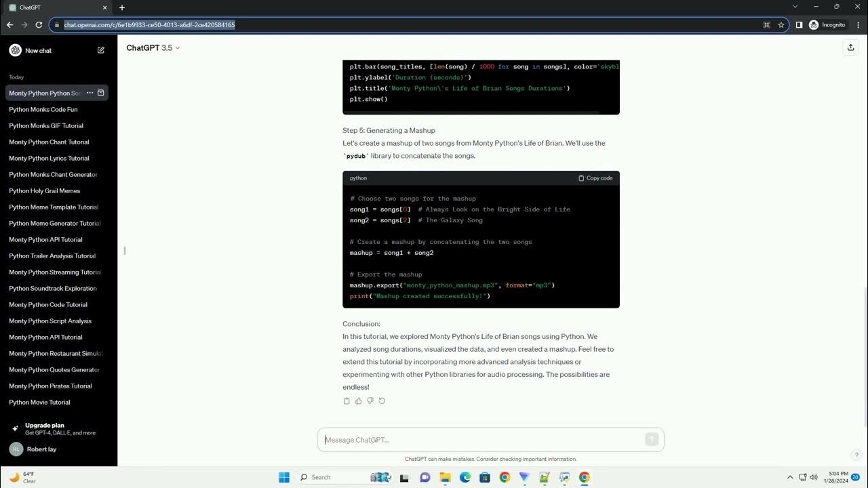
Task: Open the ChatGPT logo New chat
Action: coord(16,50)
